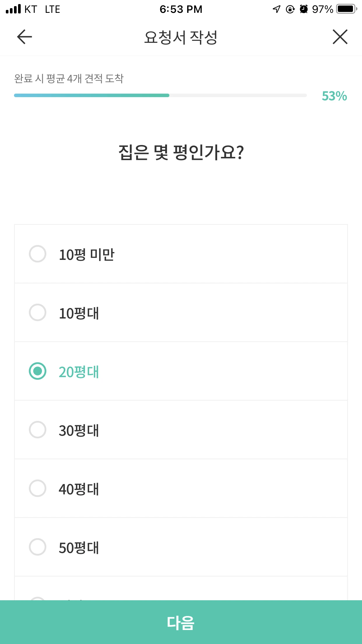
Task: Select the 10평 미만 radio button
Action: (x=38, y=254)
